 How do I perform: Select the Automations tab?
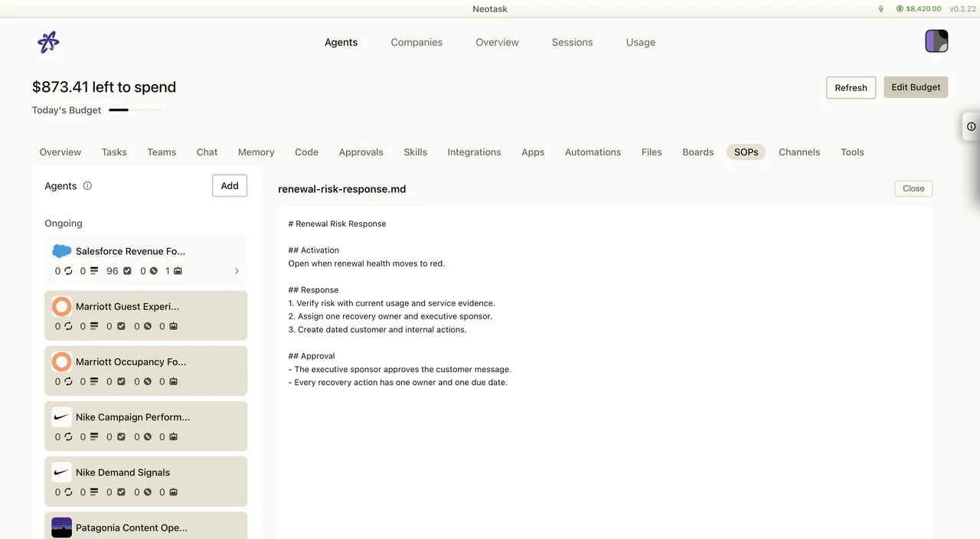click(x=593, y=152)
